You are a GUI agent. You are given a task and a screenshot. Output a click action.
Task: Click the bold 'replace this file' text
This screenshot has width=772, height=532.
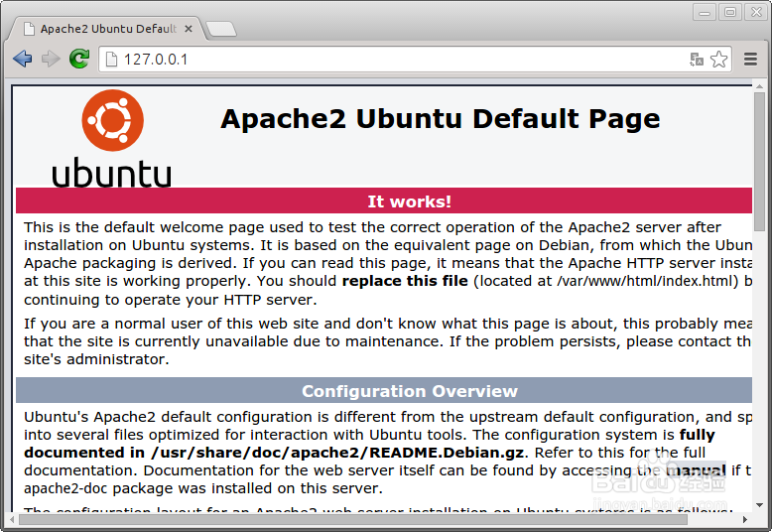click(405, 281)
